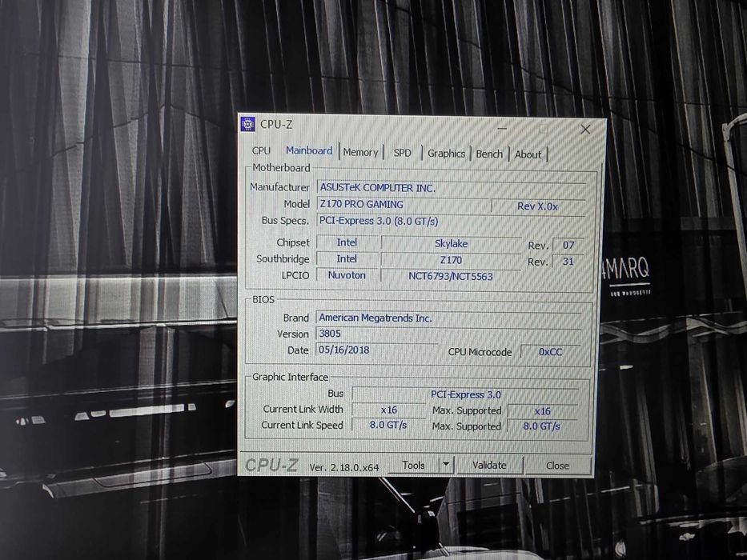Select the Mainboard tab
The width and height of the screenshot is (747, 560).
309,150
